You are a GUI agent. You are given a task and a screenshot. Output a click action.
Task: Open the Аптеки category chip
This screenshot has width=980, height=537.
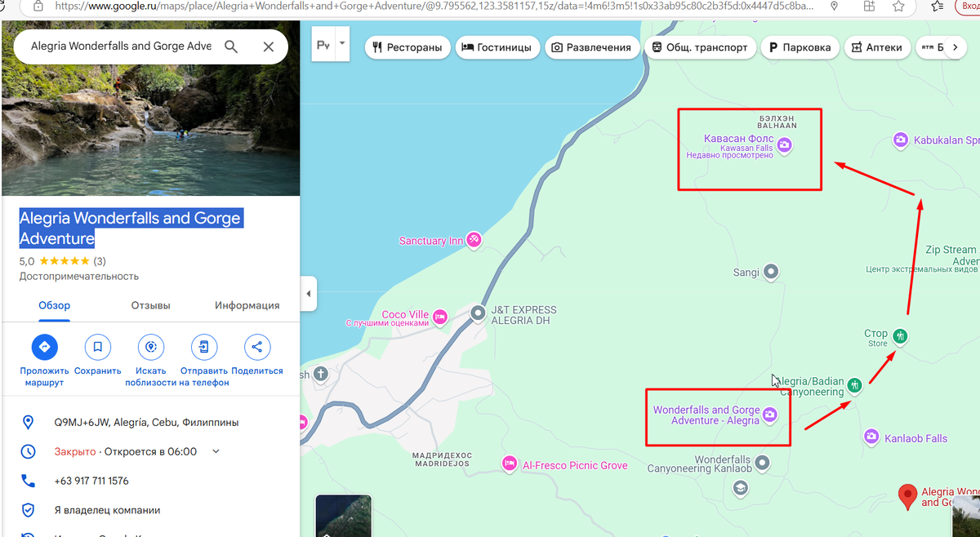tap(877, 47)
